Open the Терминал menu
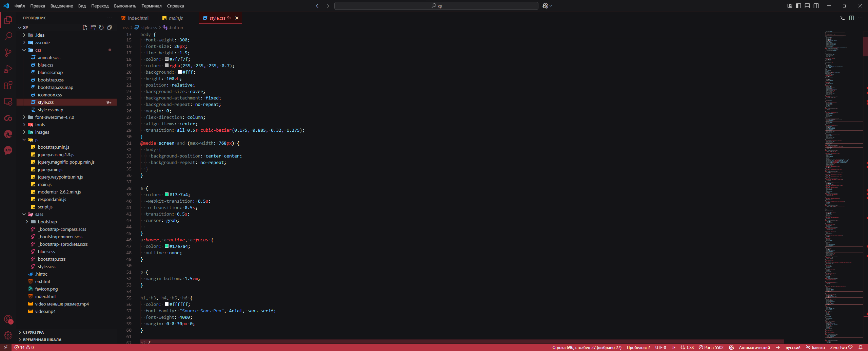The image size is (868, 351). click(x=152, y=6)
